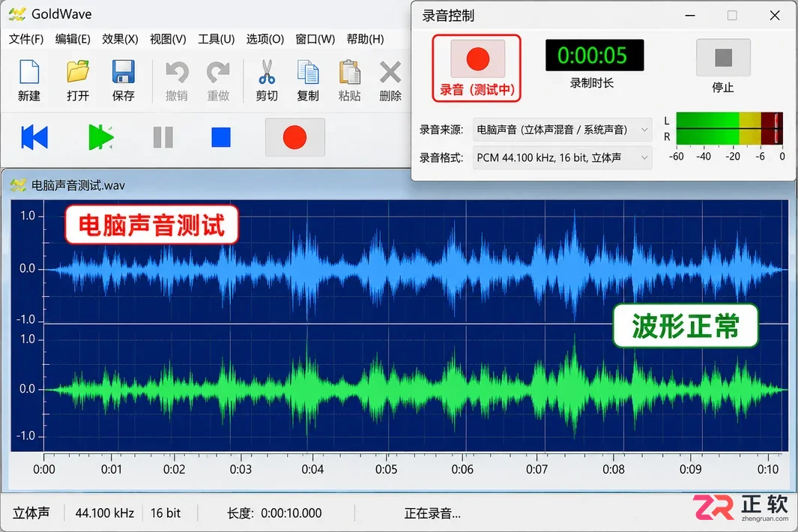
Task: Open a file with the 打开 folder icon
Action: click(78, 72)
